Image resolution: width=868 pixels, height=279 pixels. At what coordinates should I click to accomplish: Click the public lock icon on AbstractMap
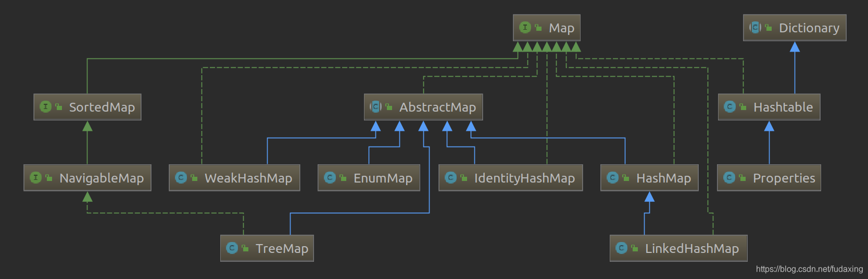point(389,106)
